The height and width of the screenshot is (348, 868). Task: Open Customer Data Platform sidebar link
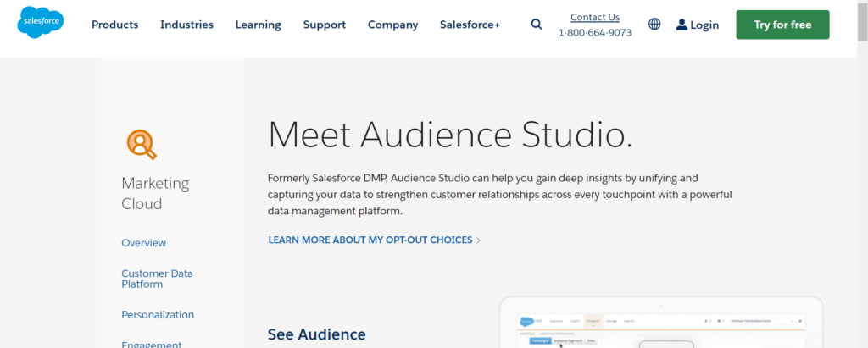(157, 279)
